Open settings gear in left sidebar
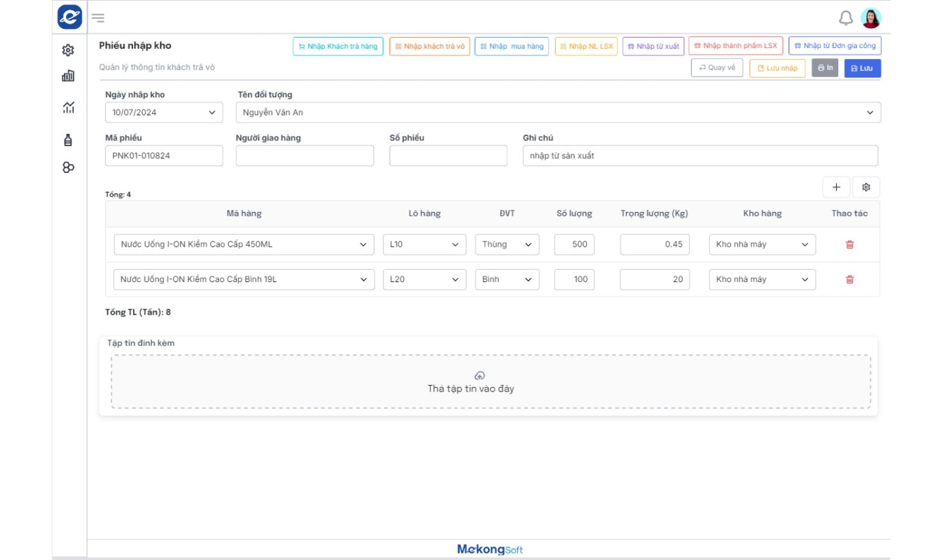The width and height of the screenshot is (942, 560). [68, 50]
